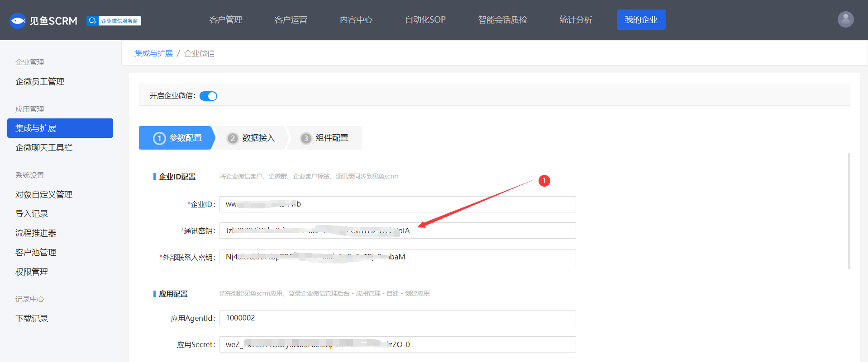Click the 企业ID配置 section heading
868x362 pixels.
coord(177,177)
